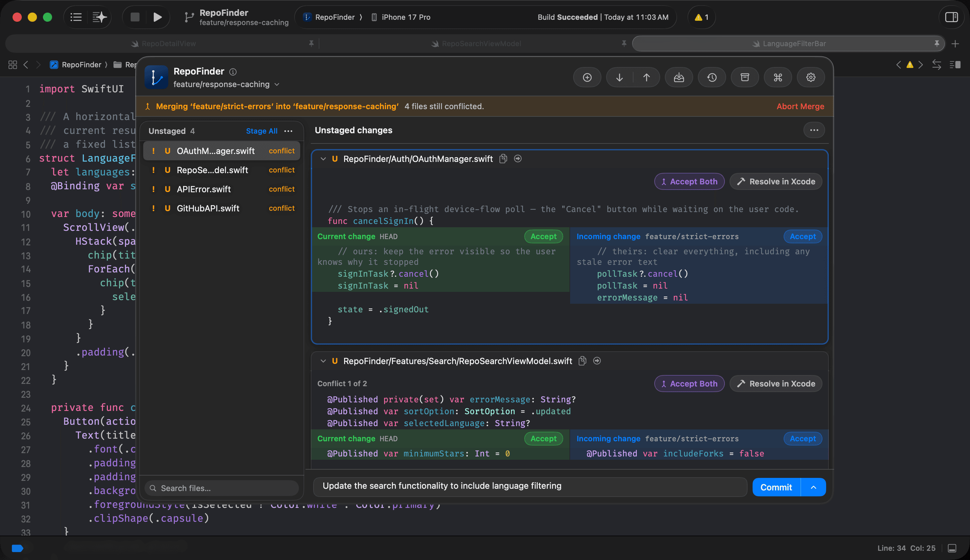This screenshot has height=560, width=970.
Task: Click the stash tray icon
Action: click(679, 77)
